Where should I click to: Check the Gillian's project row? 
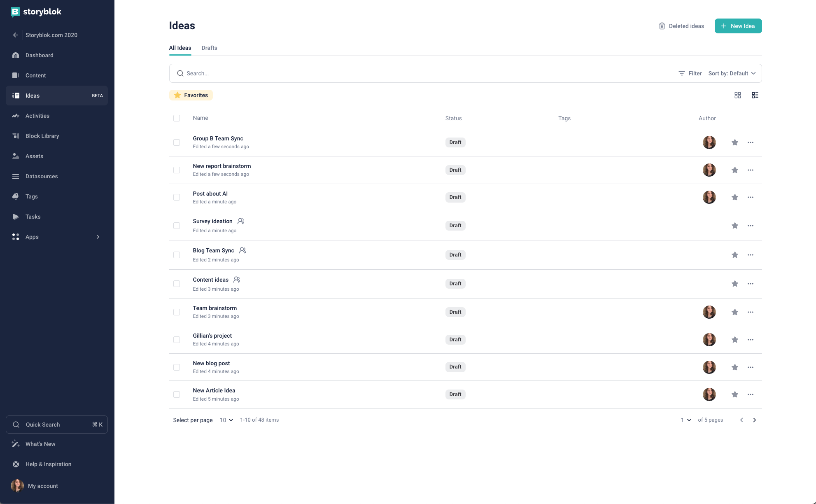[177, 340]
